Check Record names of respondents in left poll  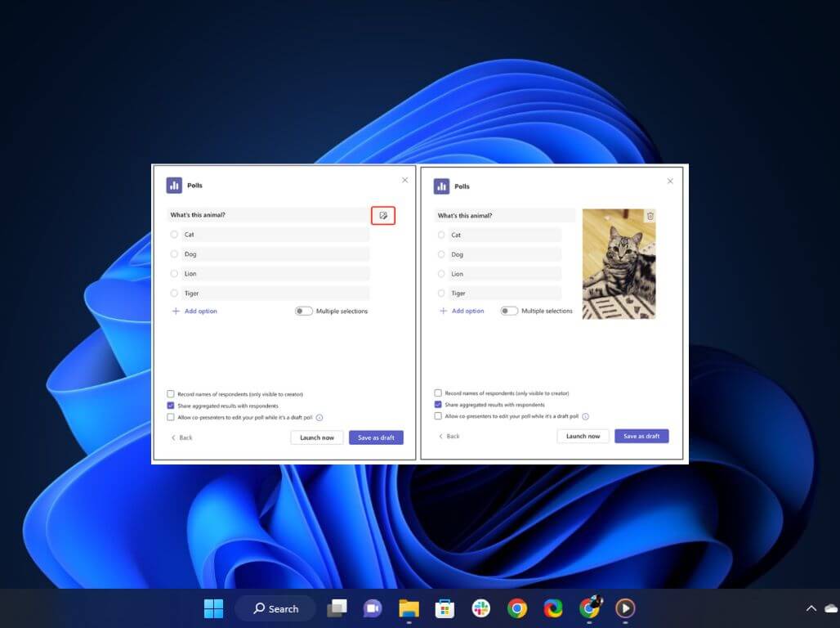pyautogui.click(x=171, y=394)
